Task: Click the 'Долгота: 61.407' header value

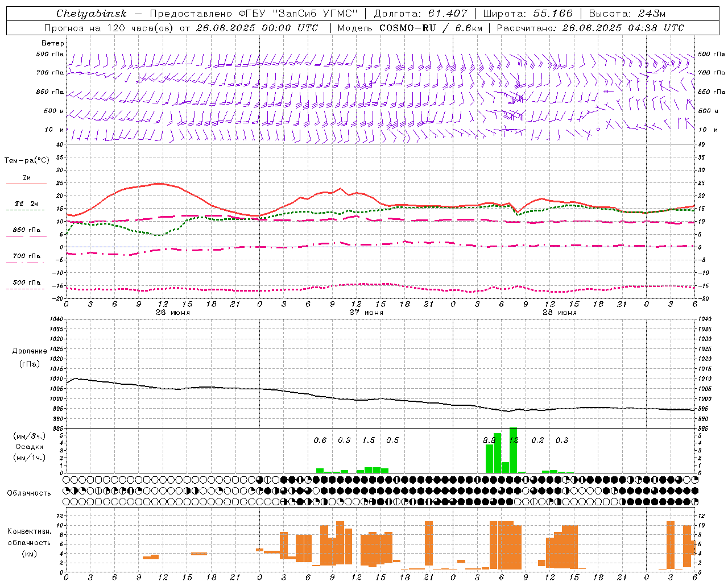Action: point(420,14)
